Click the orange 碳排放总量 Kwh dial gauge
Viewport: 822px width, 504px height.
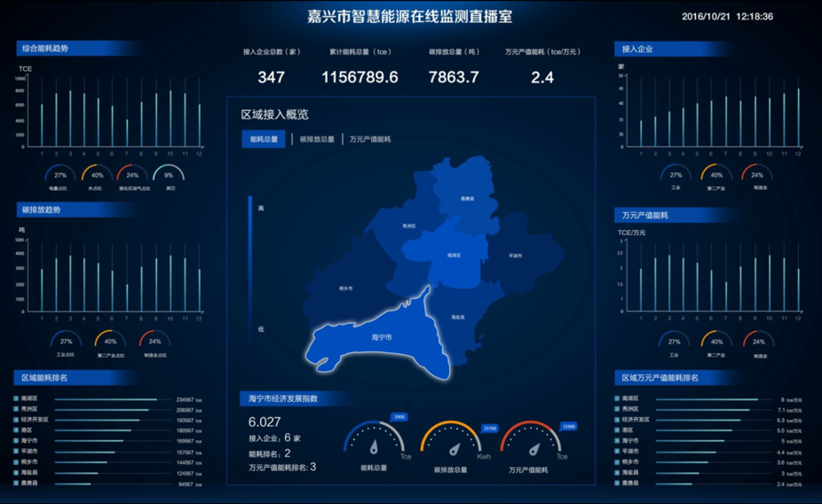pyautogui.click(x=451, y=437)
